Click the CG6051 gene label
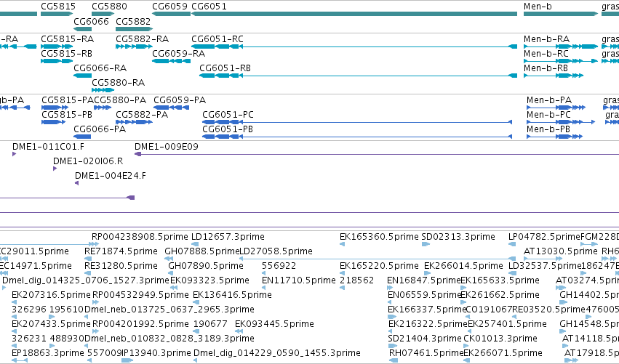Viewport: 619px width, 364px height. click(209, 7)
